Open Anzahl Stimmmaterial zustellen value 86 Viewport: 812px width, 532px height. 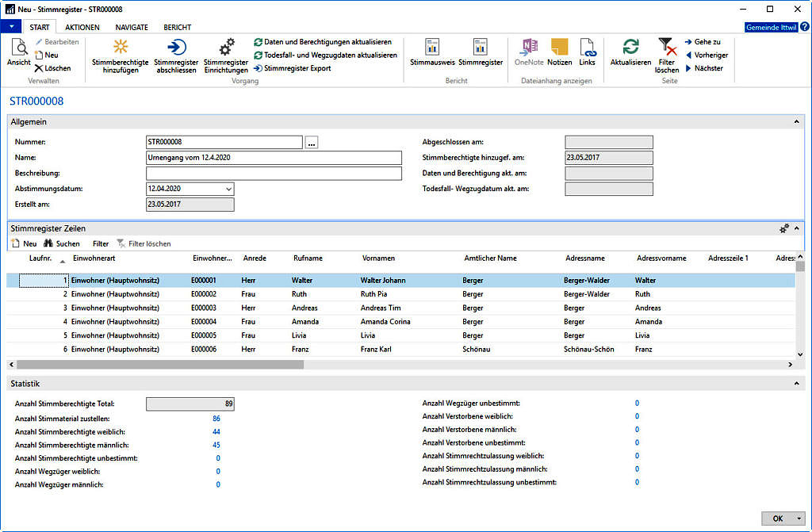[216, 419]
